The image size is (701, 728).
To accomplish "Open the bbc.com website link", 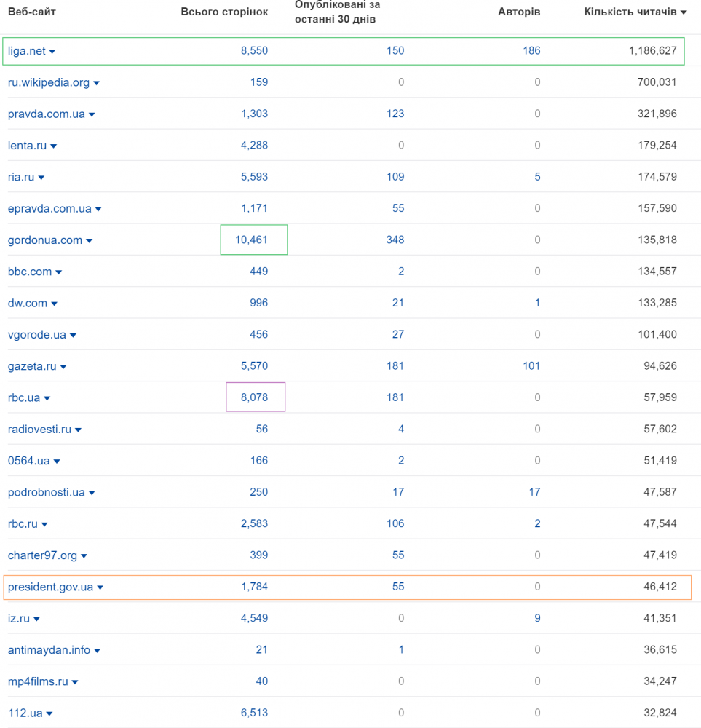I will coord(30,272).
